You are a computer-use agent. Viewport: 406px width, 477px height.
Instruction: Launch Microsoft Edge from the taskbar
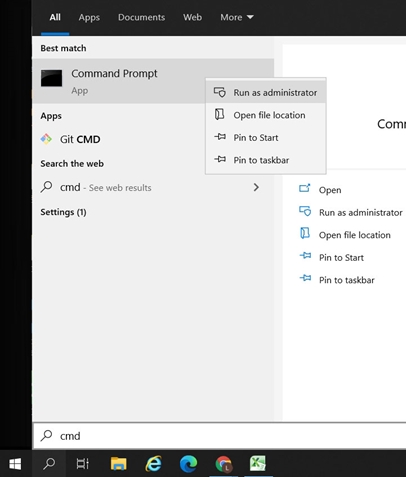188,463
